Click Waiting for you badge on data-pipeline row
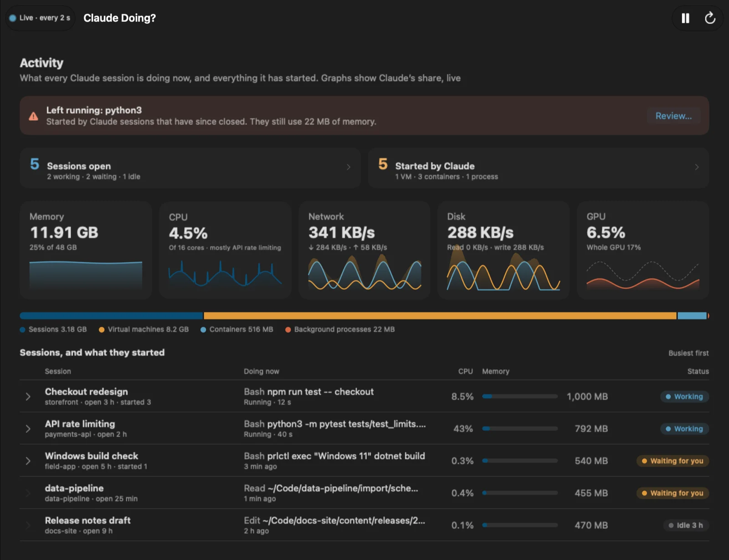 (673, 493)
